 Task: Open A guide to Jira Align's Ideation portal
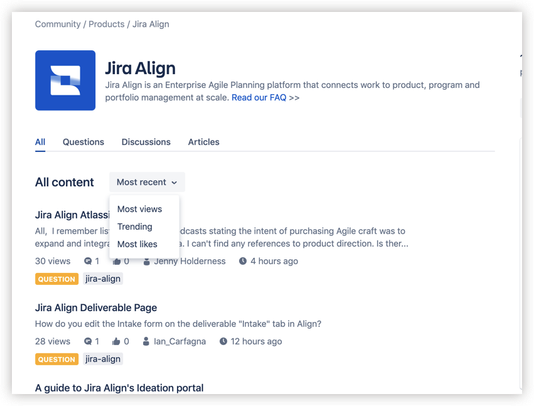[119, 388]
